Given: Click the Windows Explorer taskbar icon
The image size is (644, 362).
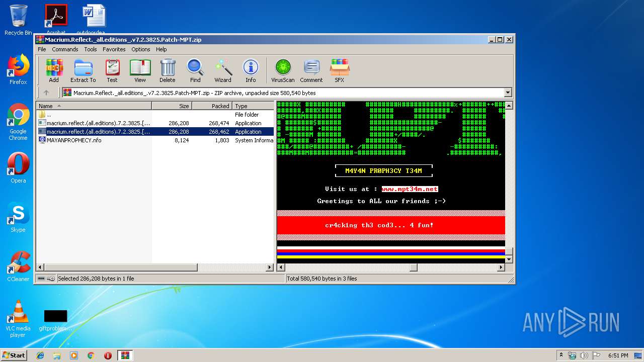Looking at the screenshot, I should coord(57,355).
